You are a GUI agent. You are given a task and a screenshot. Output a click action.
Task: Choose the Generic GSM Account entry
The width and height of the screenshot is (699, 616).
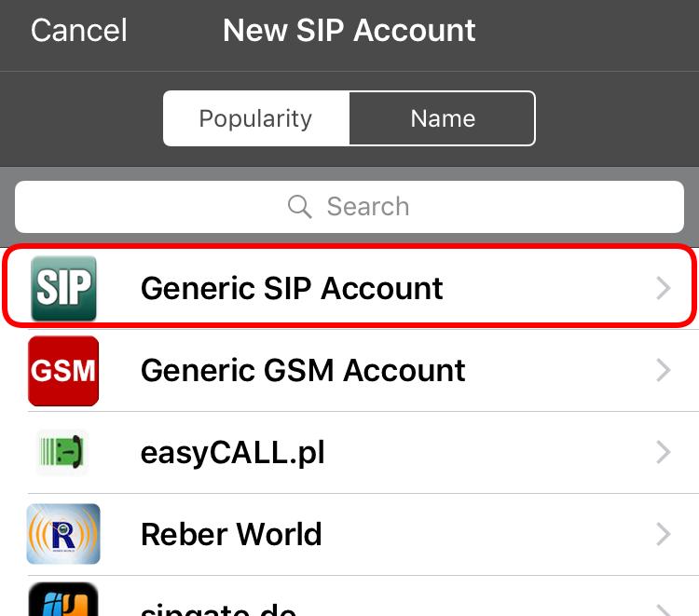pyautogui.click(x=349, y=370)
